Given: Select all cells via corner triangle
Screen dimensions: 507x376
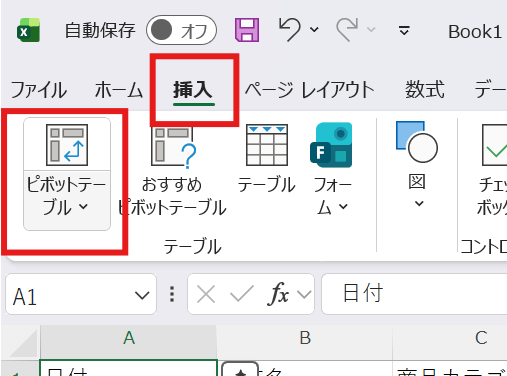Looking at the screenshot, I should pos(22,342).
